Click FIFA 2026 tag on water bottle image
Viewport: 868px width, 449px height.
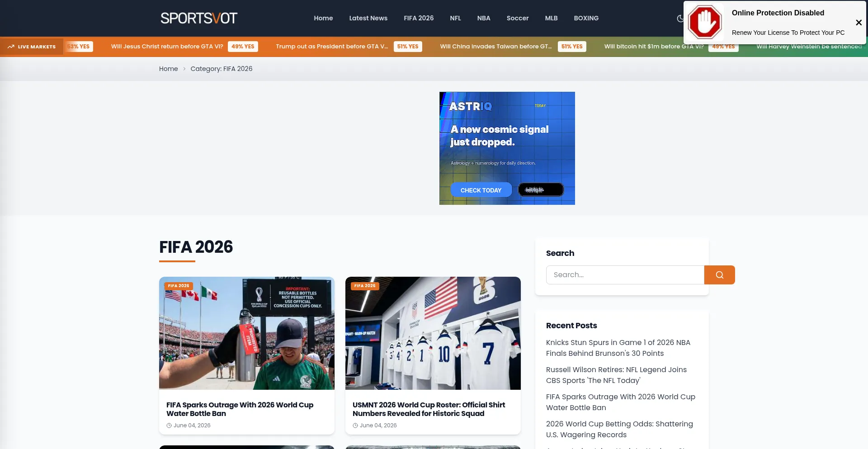click(x=179, y=286)
